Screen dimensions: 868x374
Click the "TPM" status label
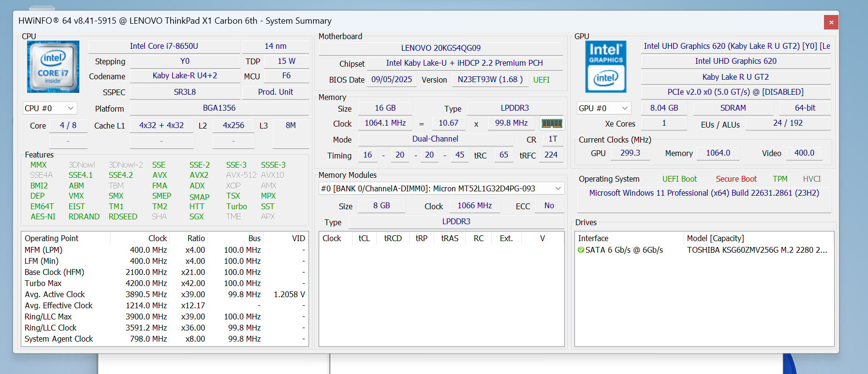[780, 179]
